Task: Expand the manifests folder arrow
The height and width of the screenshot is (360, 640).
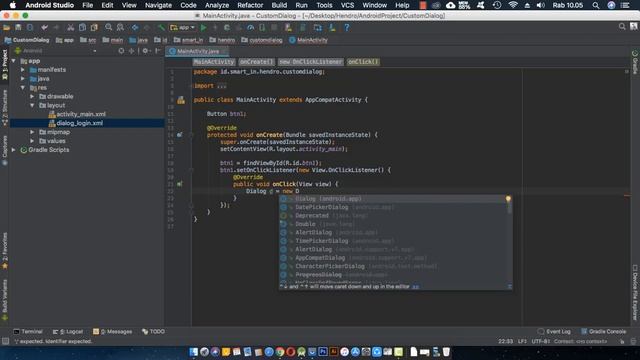Action: 23,70
